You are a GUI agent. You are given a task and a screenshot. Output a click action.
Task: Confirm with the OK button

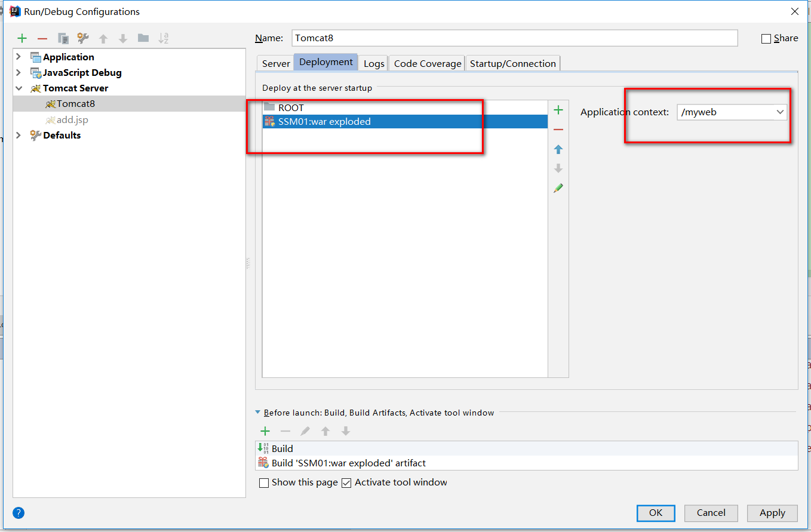click(x=656, y=513)
